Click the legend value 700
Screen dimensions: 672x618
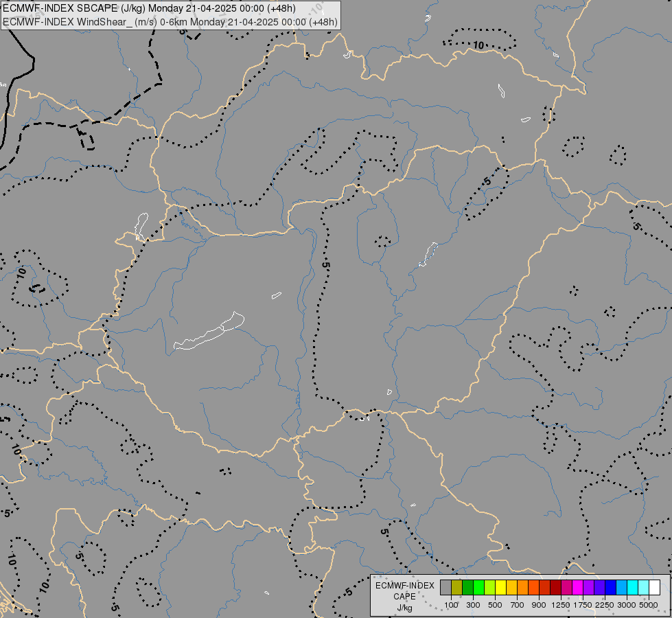tap(518, 605)
